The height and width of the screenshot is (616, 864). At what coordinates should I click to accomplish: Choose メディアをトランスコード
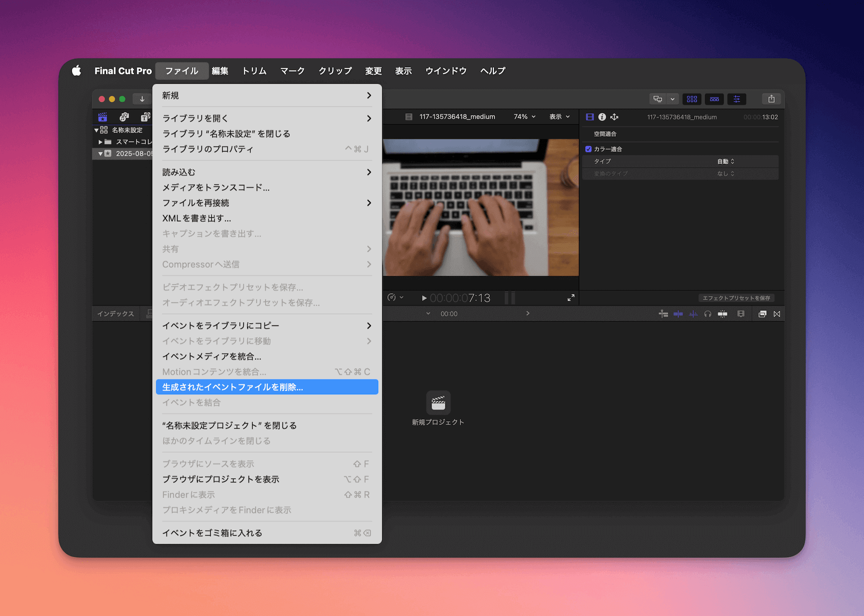pos(267,187)
